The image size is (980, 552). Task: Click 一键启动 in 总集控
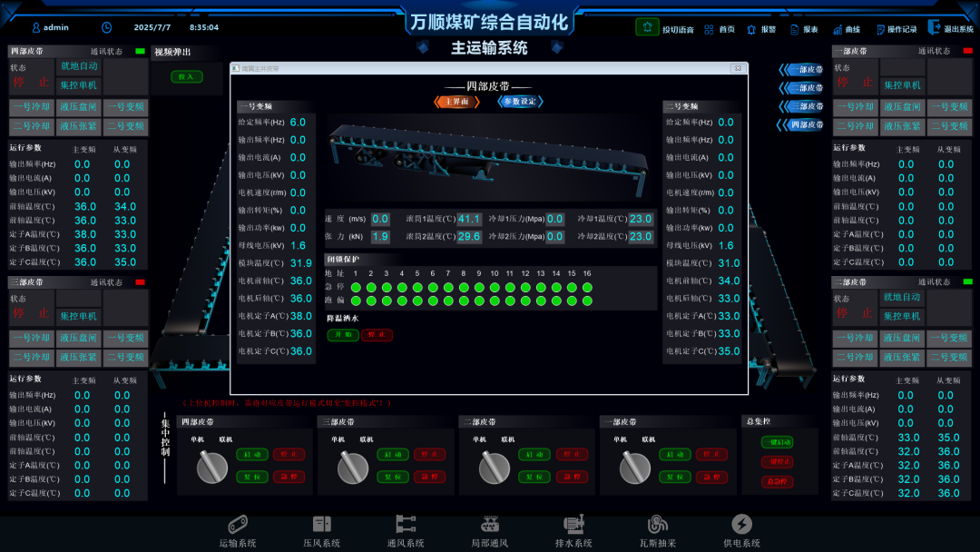(x=777, y=442)
